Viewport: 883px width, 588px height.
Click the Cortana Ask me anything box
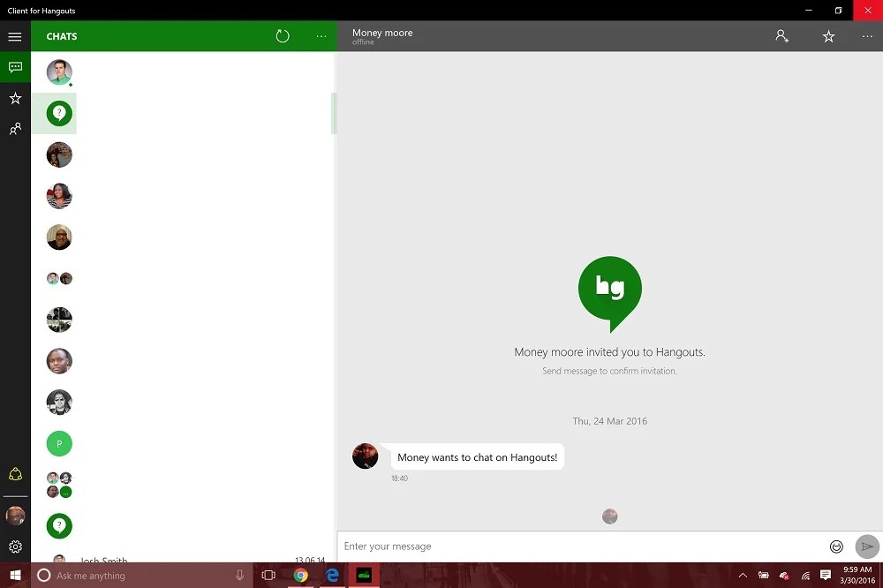click(x=142, y=575)
